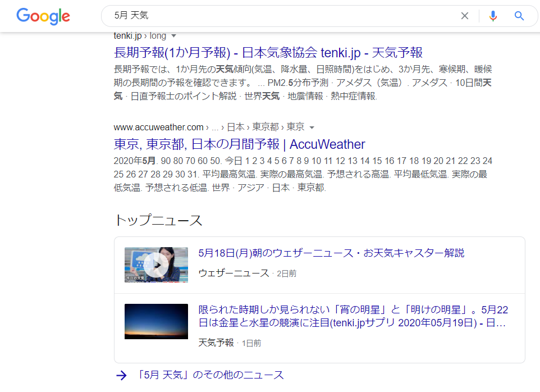Start voice search with the microphone icon
This screenshot has height=392, width=540.
click(493, 16)
